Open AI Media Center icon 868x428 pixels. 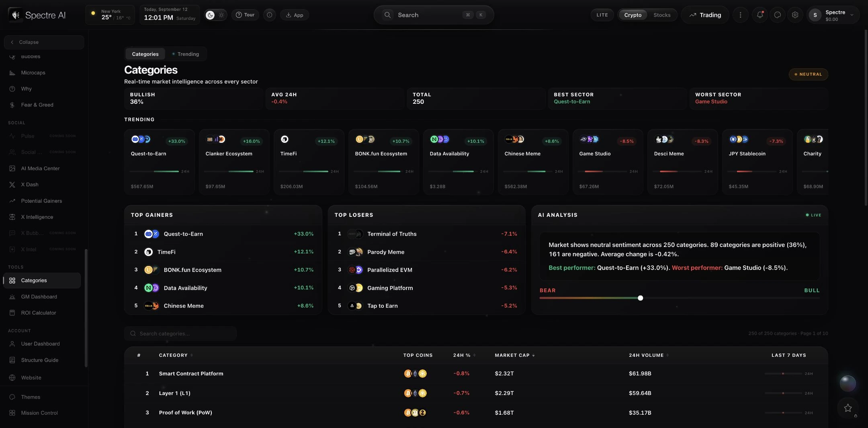click(x=12, y=169)
